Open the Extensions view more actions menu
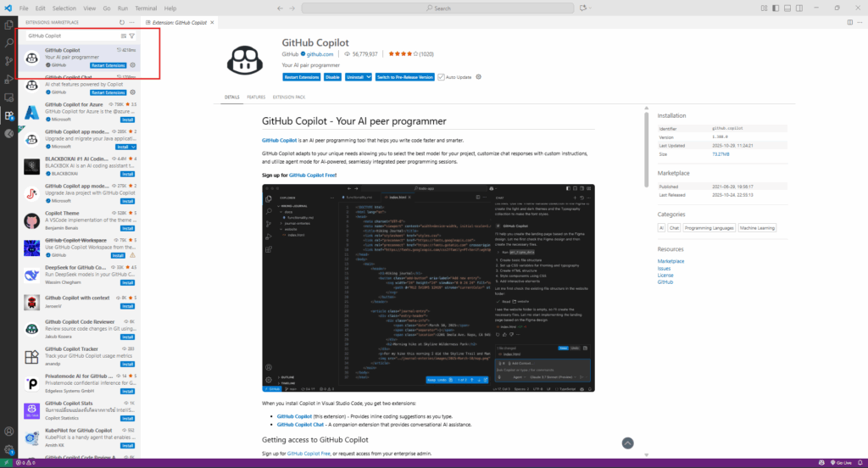This screenshot has height=468, width=868. pyautogui.click(x=131, y=23)
